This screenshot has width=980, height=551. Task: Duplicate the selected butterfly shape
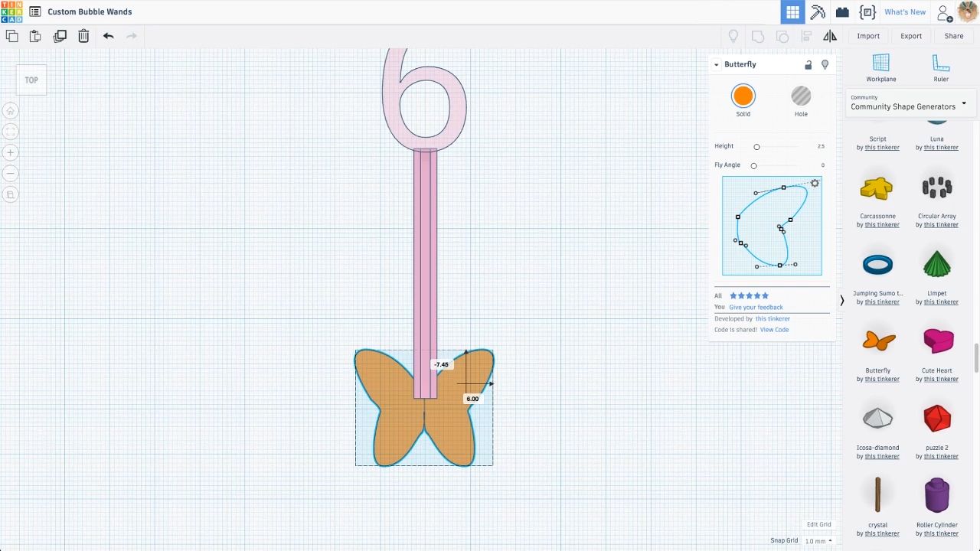60,35
